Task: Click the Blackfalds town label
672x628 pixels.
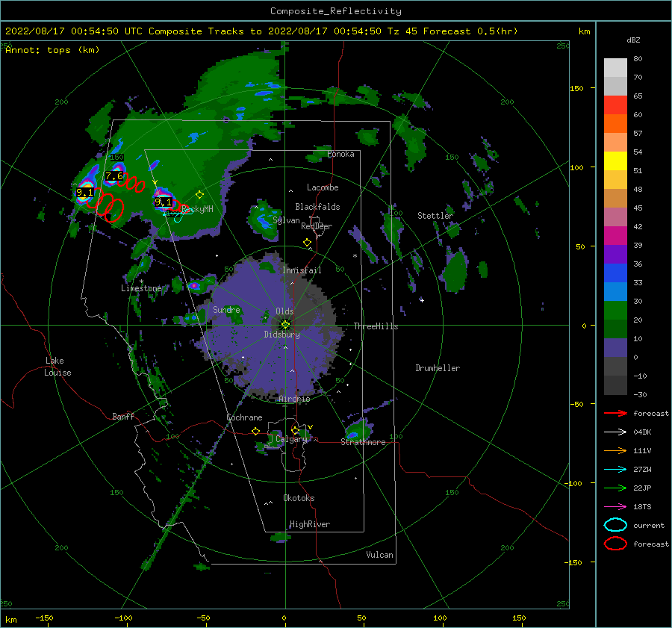Action: coord(317,207)
